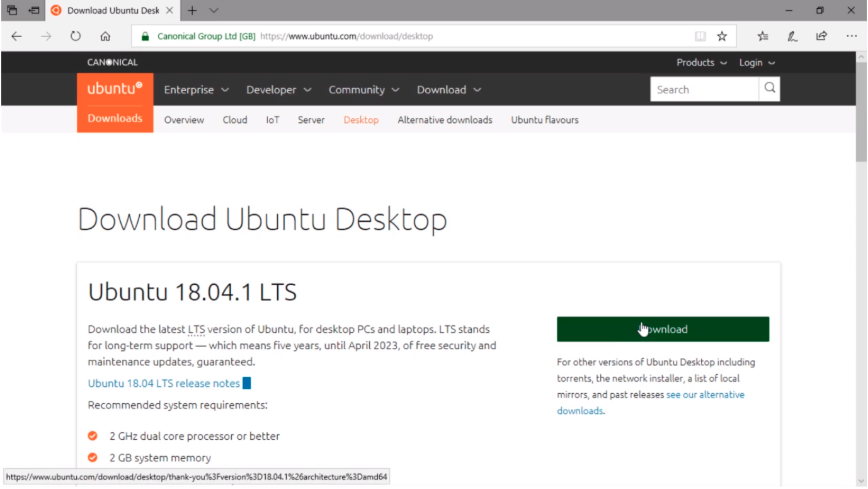Expand the Login menu

pyautogui.click(x=757, y=62)
